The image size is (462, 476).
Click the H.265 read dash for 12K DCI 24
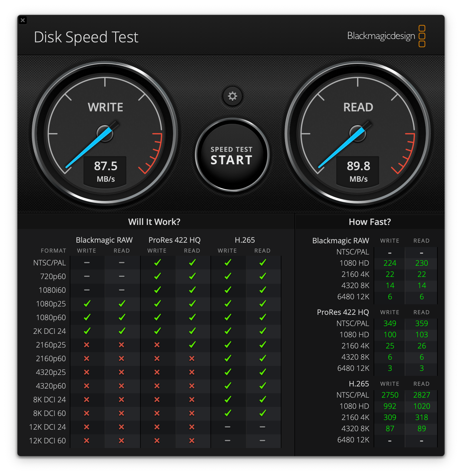tap(262, 427)
